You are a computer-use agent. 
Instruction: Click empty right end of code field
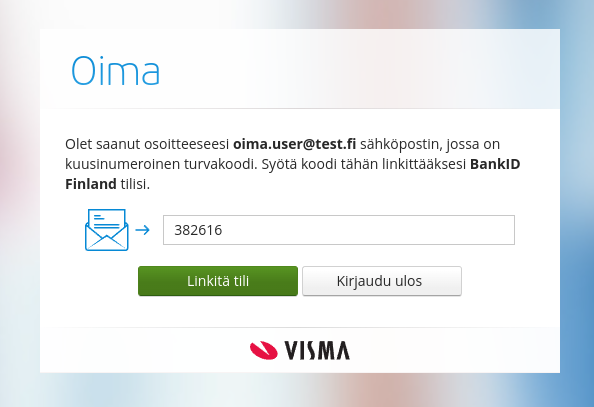[x=455, y=230]
